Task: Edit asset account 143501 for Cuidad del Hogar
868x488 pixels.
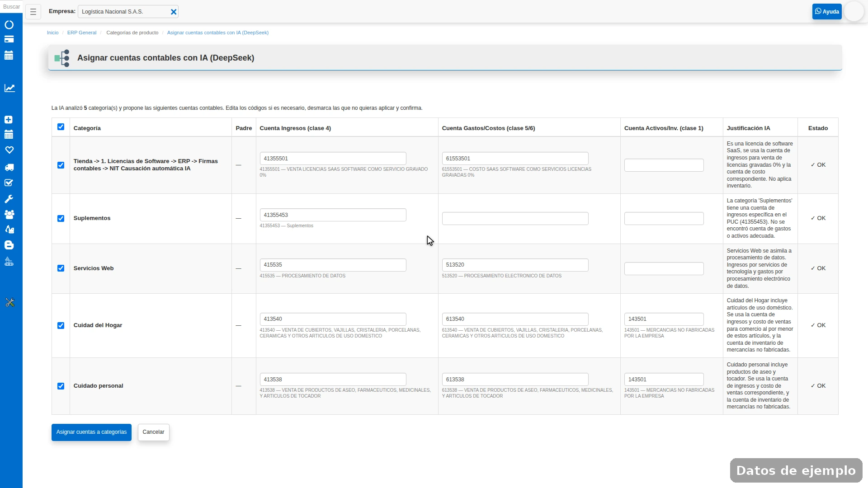Action: [x=664, y=319]
